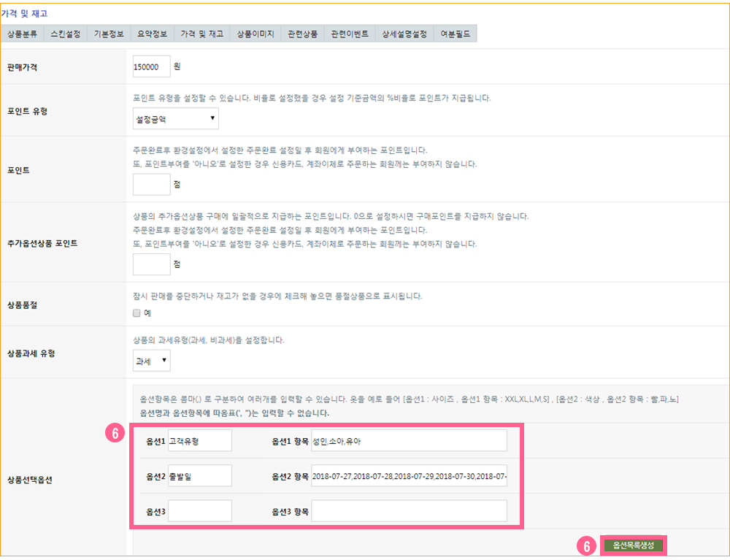Open the 여분필드 tab

tap(456, 34)
